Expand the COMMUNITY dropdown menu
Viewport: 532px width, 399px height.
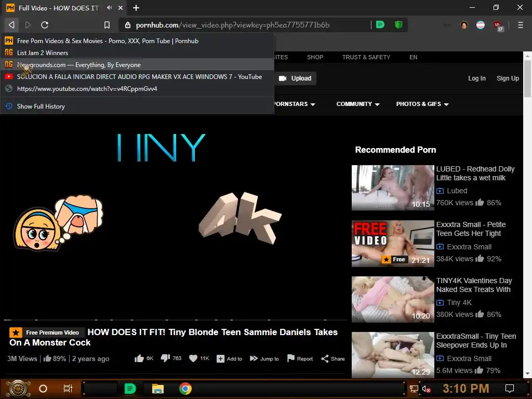pos(357,104)
